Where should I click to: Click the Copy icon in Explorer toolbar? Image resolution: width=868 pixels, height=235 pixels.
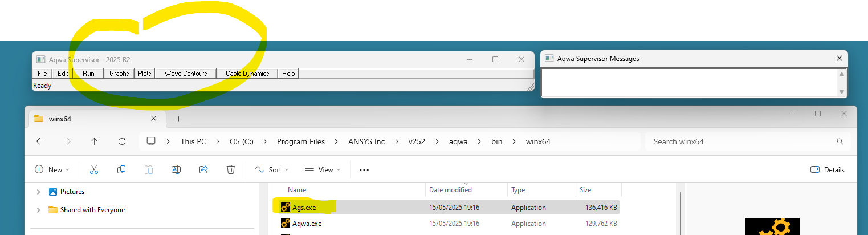coord(121,169)
